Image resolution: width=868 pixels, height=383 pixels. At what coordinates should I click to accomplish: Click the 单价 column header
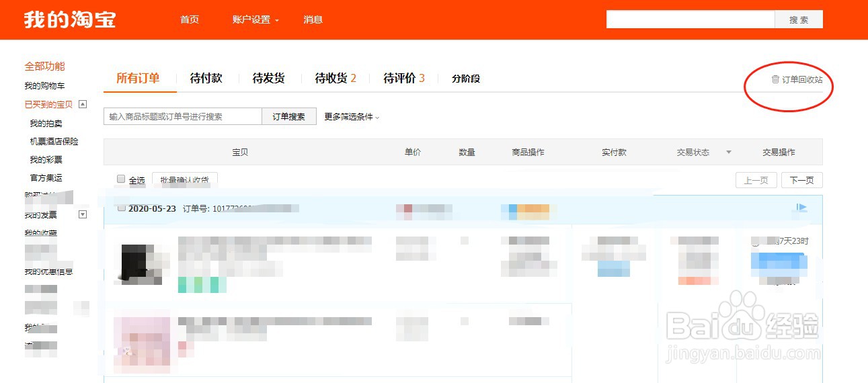tap(413, 153)
